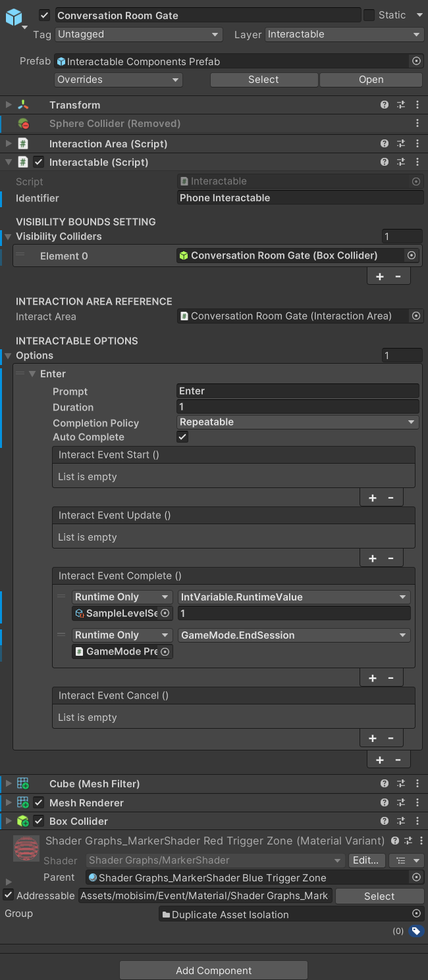Expand the Transform component foldout

pos(9,105)
